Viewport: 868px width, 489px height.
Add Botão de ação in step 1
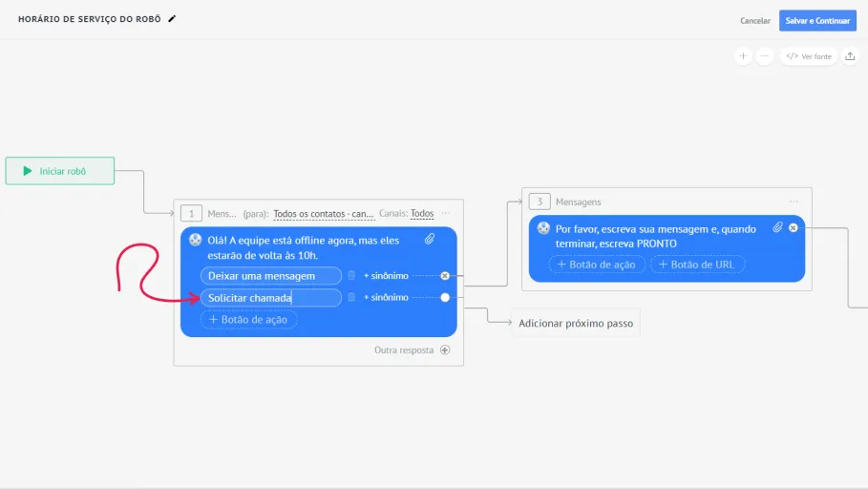click(x=248, y=320)
